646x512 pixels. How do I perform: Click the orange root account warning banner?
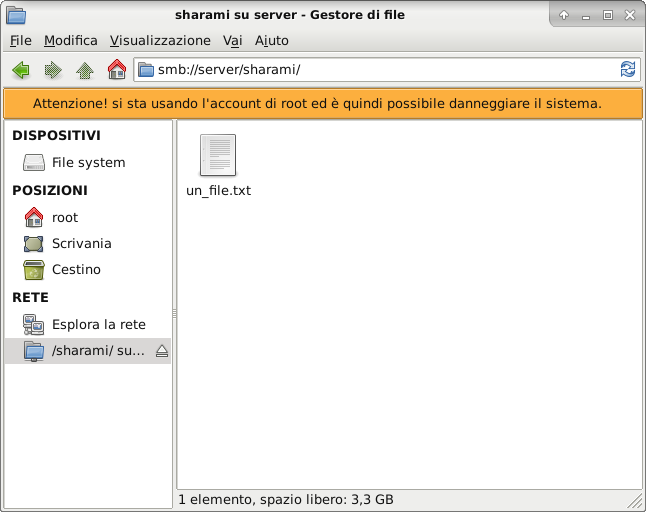(x=323, y=103)
